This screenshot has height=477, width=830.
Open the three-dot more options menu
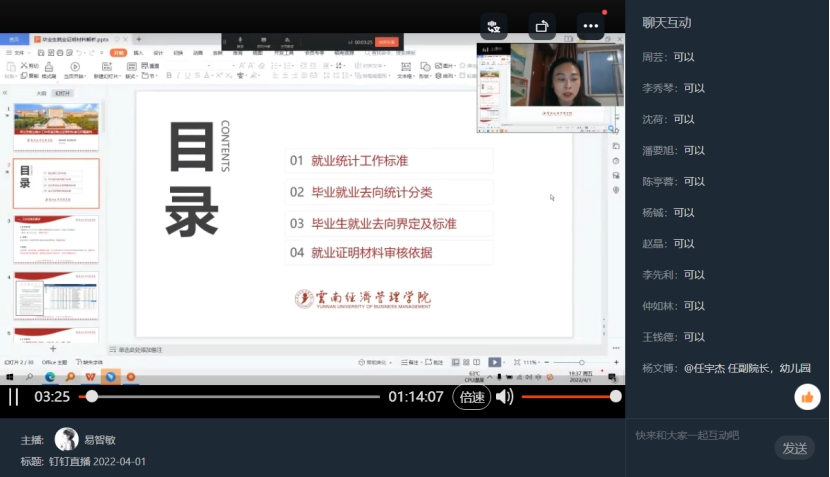click(x=590, y=26)
